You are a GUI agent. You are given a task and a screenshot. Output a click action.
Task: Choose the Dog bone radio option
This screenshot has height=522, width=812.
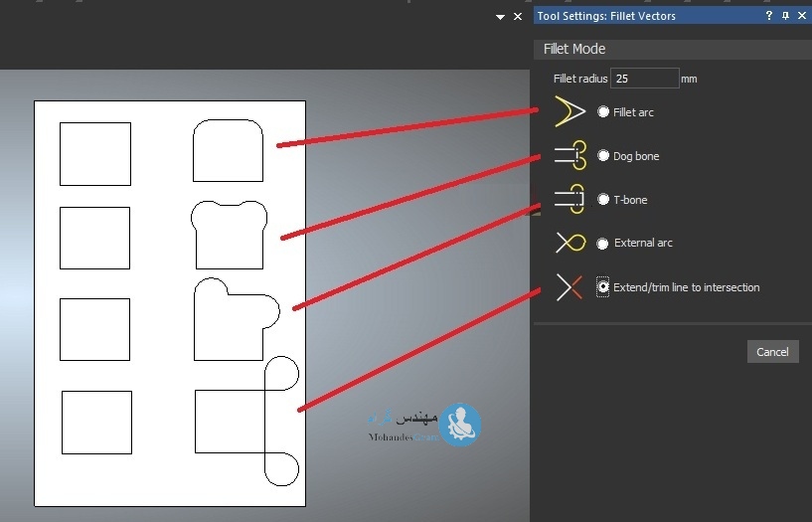603,156
